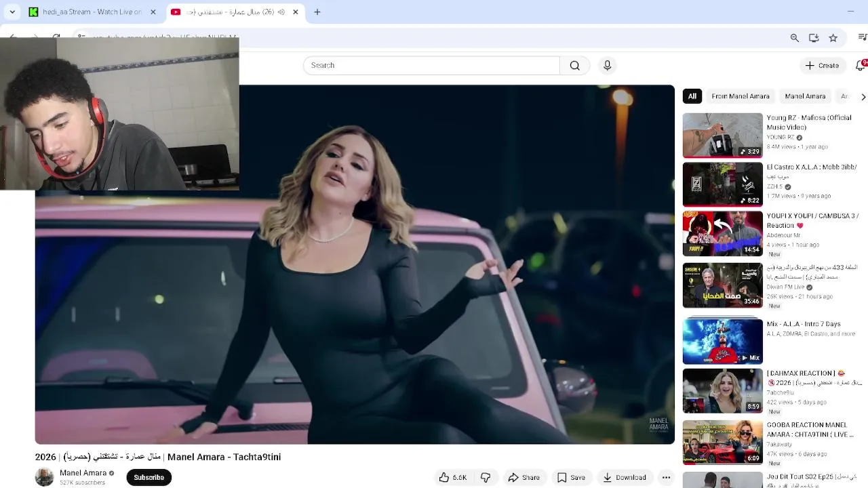This screenshot has width=868, height=488.
Task: Open the YouTube notifications bell
Action: [x=861, y=65]
